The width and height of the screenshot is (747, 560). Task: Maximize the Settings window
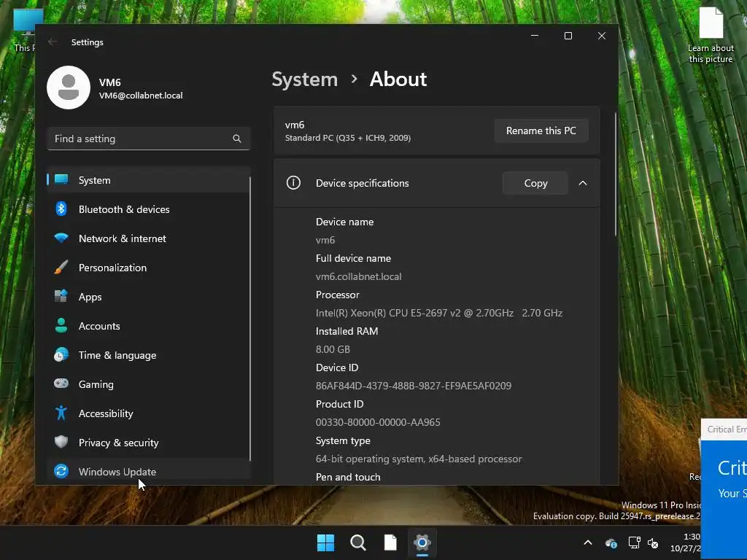click(568, 36)
